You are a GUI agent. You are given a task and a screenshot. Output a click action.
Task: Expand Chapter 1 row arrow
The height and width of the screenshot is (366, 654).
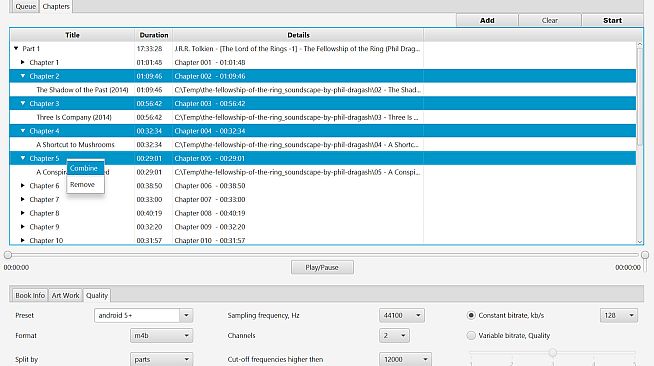pos(23,63)
